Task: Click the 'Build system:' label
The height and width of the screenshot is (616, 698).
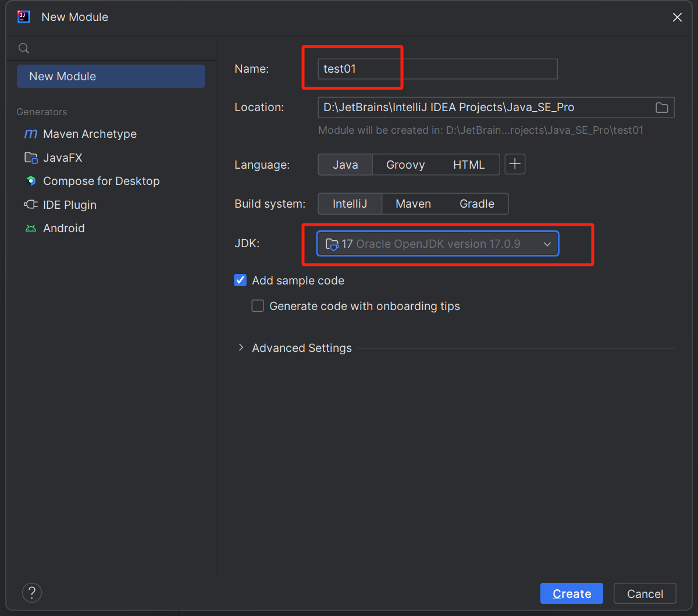Action: click(270, 204)
